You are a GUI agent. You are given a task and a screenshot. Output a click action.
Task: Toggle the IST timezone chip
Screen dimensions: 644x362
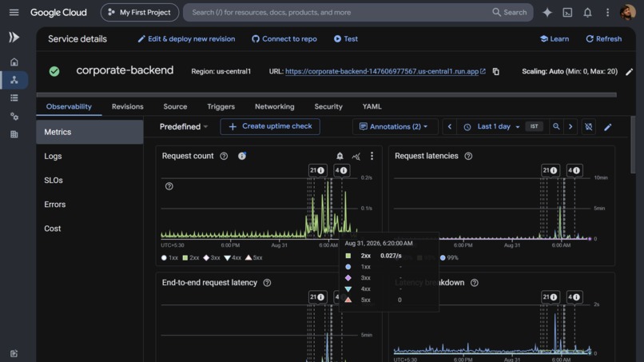534,126
